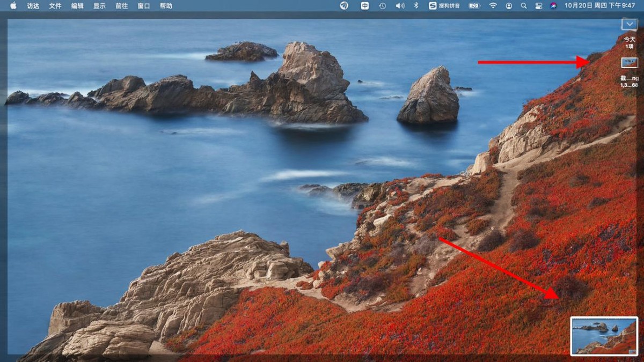
Task: Open Time Machine menu bar icon
Action: tap(382, 5)
